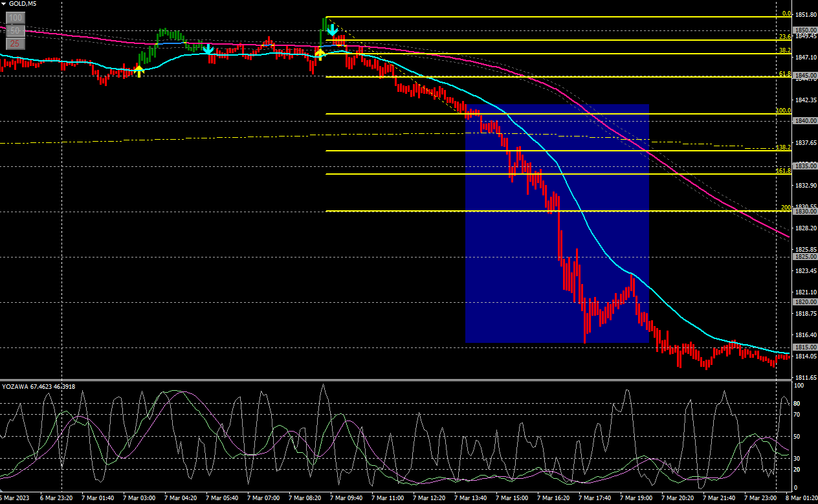The image size is (818, 504).
Task: Click the 7 Mar 23:00 time label
Action: [x=760, y=498]
